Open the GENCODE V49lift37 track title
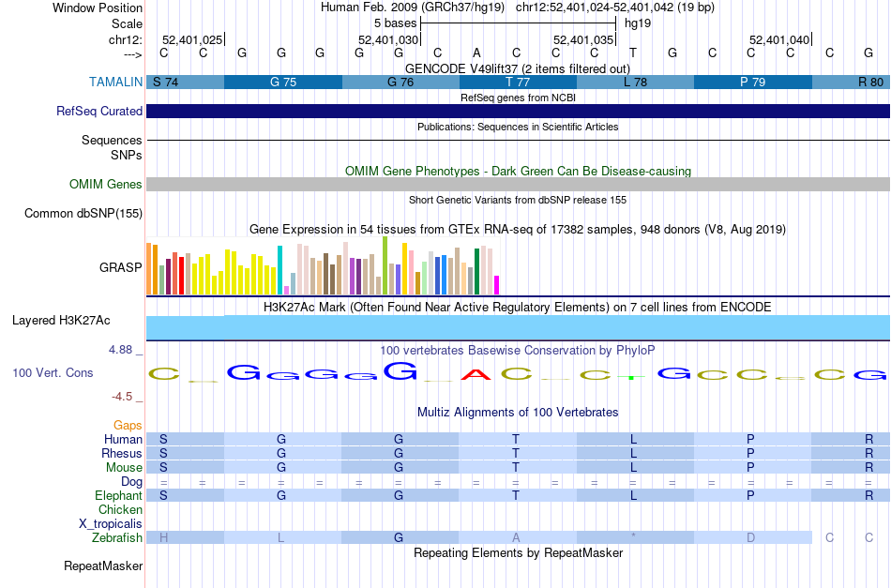The height and width of the screenshot is (588, 891). 518,68
